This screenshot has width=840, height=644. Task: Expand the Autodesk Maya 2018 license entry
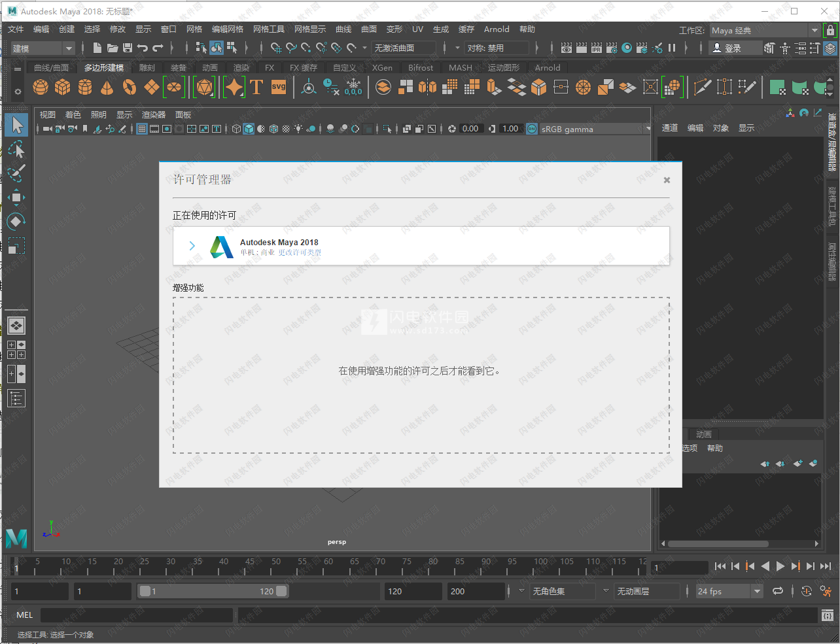[192, 246]
